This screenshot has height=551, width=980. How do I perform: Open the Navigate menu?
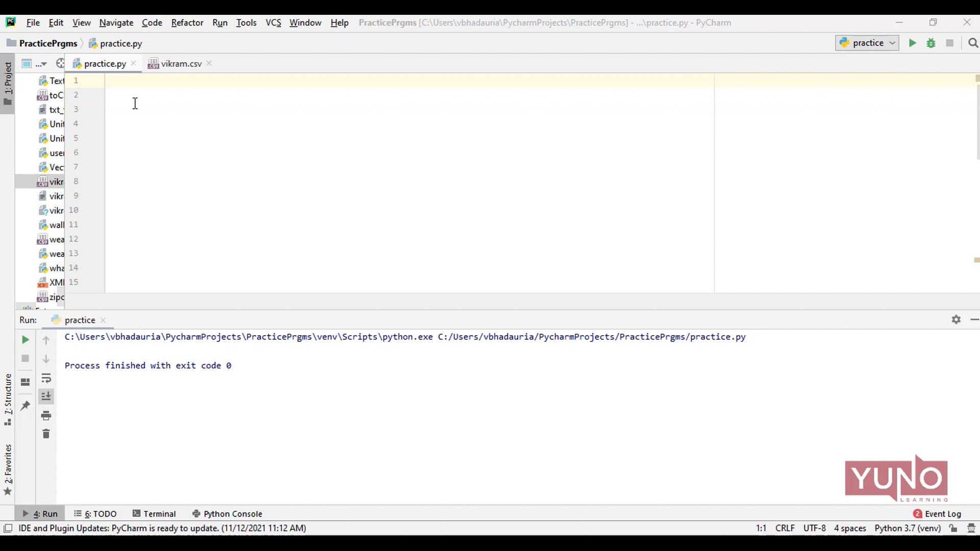click(116, 22)
